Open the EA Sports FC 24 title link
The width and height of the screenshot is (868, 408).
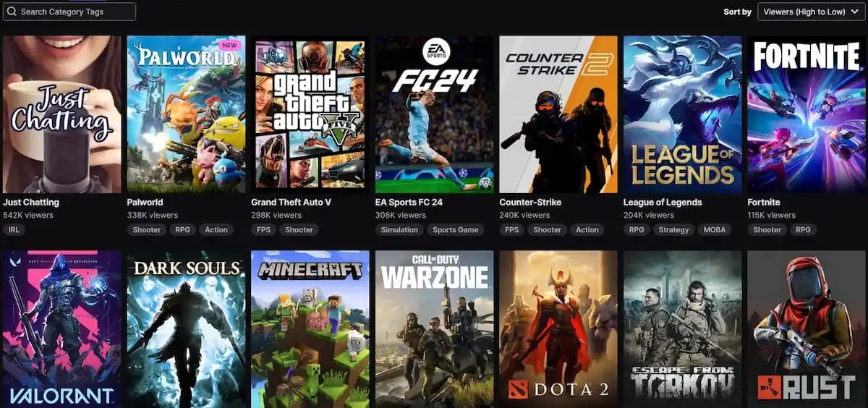tap(409, 203)
